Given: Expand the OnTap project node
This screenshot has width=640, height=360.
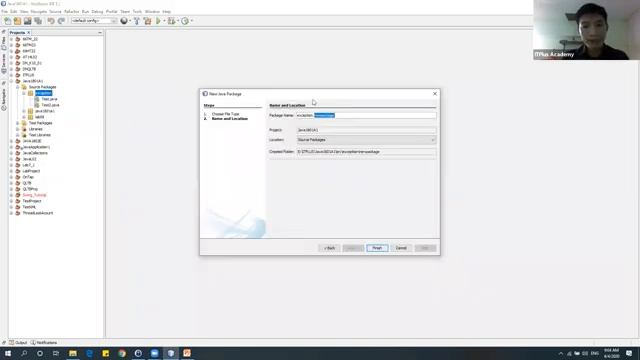Looking at the screenshot, I should point(11,177).
